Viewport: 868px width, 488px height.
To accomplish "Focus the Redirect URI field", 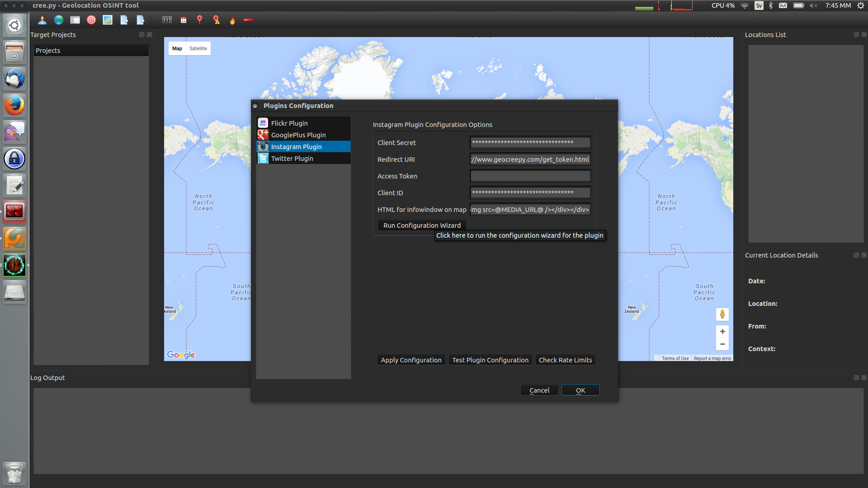I will (530, 159).
